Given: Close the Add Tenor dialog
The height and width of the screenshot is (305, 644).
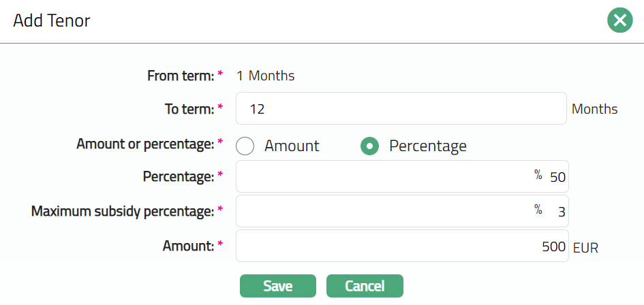Looking at the screenshot, I should (619, 21).
